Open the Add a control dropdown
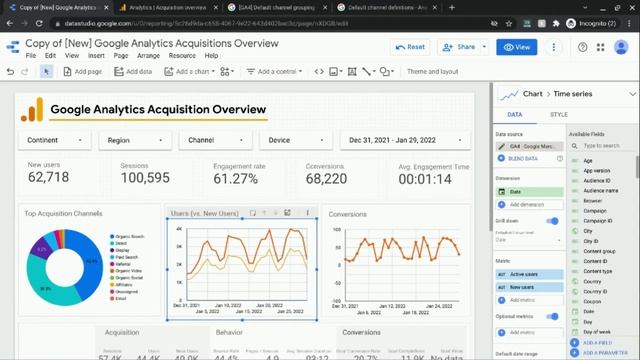The height and width of the screenshot is (360, 640). pos(274,71)
